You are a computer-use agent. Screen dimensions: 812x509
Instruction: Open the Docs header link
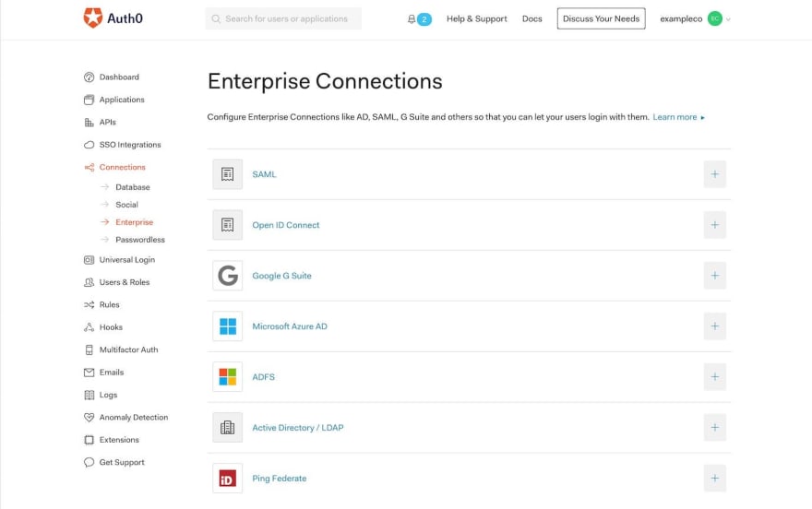click(x=531, y=18)
